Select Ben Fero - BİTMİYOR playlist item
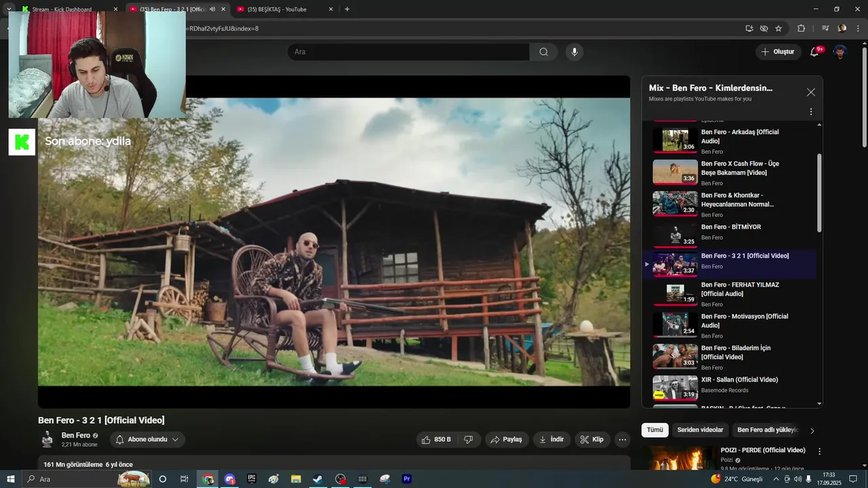This screenshot has height=488, width=868. [730, 235]
